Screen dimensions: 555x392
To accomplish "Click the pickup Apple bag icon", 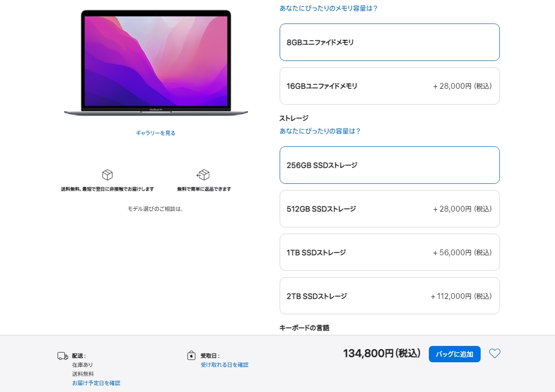I will (x=191, y=355).
